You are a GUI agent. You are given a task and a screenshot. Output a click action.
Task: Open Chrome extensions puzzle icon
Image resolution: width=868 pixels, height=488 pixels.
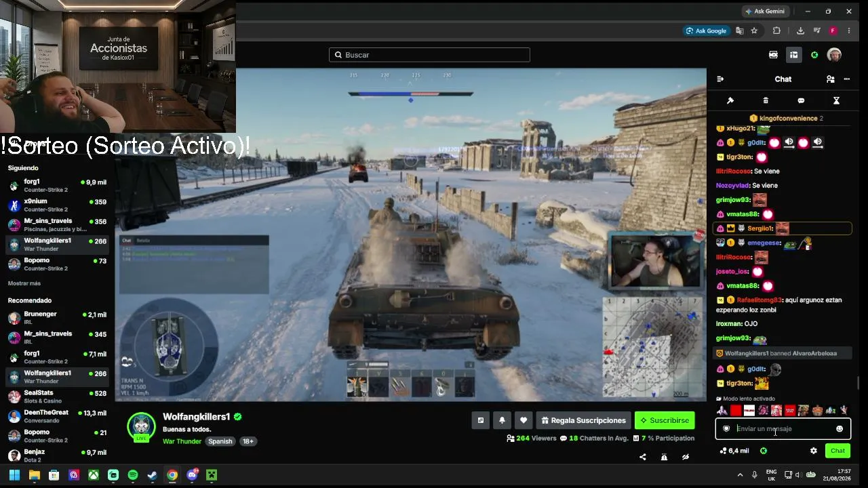(x=776, y=30)
